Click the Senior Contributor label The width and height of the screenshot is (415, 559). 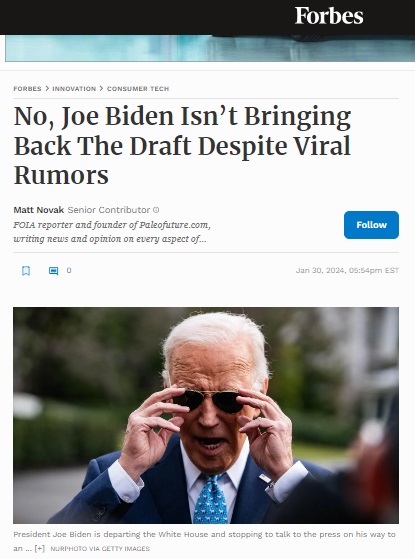109,210
